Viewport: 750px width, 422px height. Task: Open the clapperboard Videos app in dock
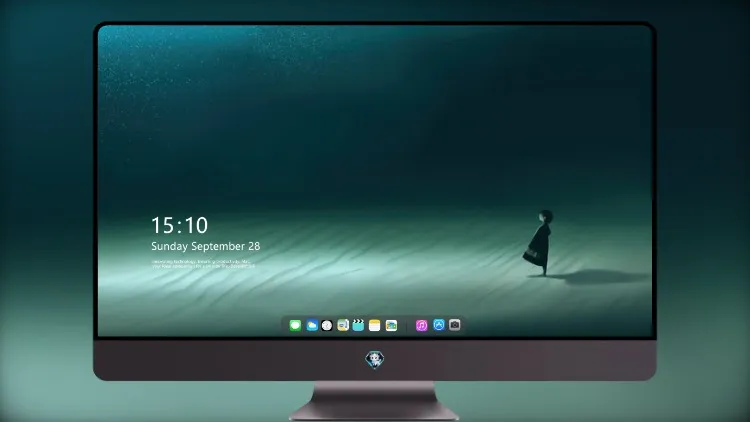[x=358, y=325]
